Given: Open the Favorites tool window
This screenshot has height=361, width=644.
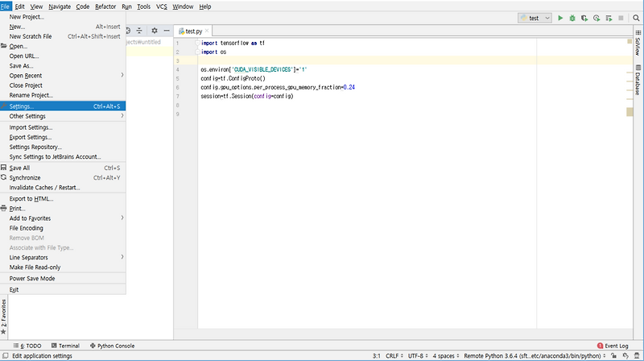Looking at the screenshot, I should pos(4,317).
